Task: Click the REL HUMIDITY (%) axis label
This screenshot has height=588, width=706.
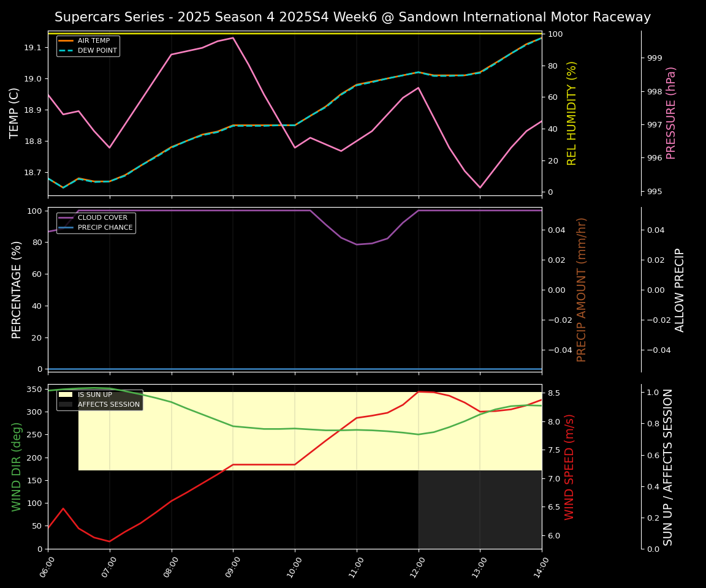Action: (572, 113)
